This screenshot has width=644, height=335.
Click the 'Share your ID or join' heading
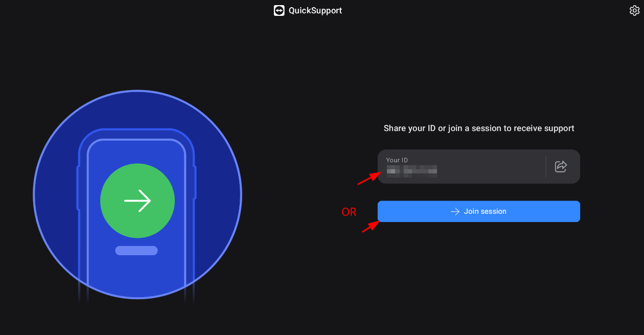tap(479, 128)
